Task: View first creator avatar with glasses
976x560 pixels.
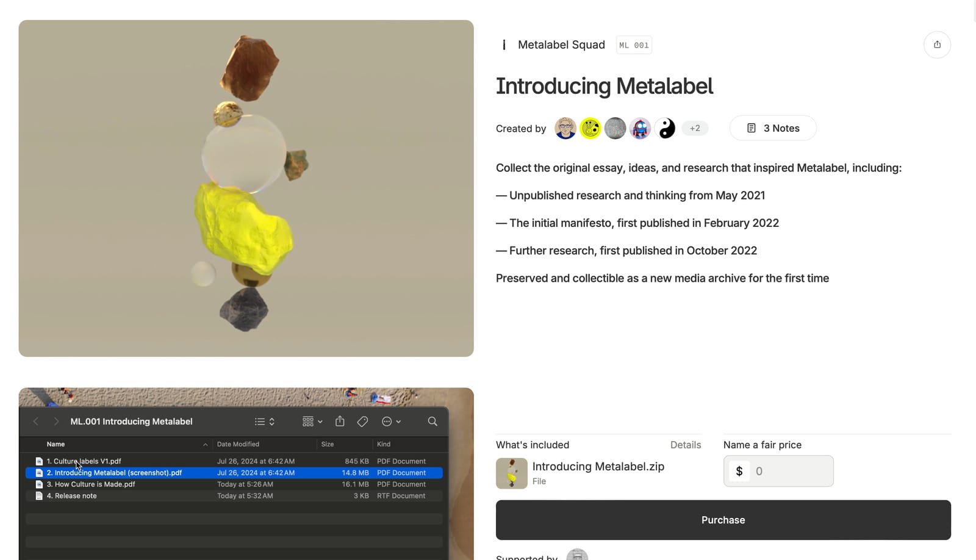Action: click(x=565, y=128)
